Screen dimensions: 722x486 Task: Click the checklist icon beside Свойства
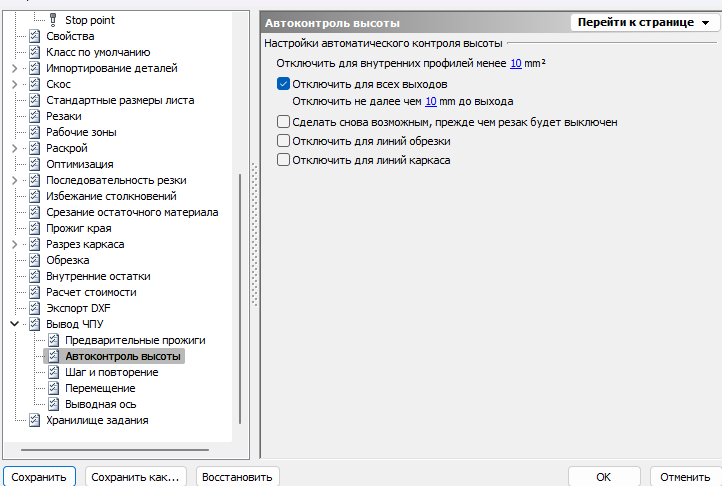[x=35, y=36]
